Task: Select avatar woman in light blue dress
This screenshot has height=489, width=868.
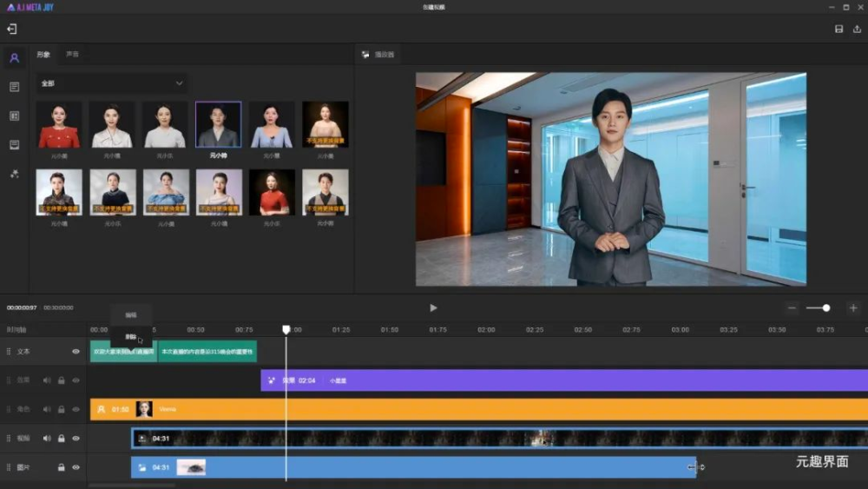Action: click(x=271, y=124)
